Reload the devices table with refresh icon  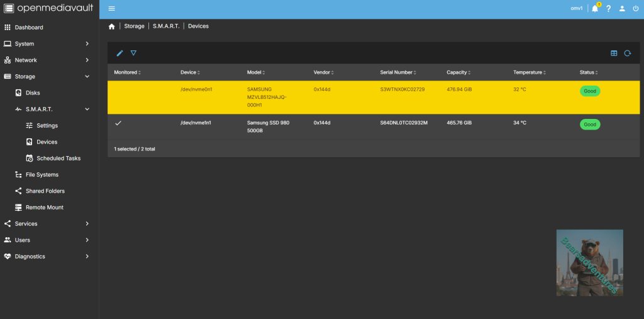pyautogui.click(x=627, y=53)
